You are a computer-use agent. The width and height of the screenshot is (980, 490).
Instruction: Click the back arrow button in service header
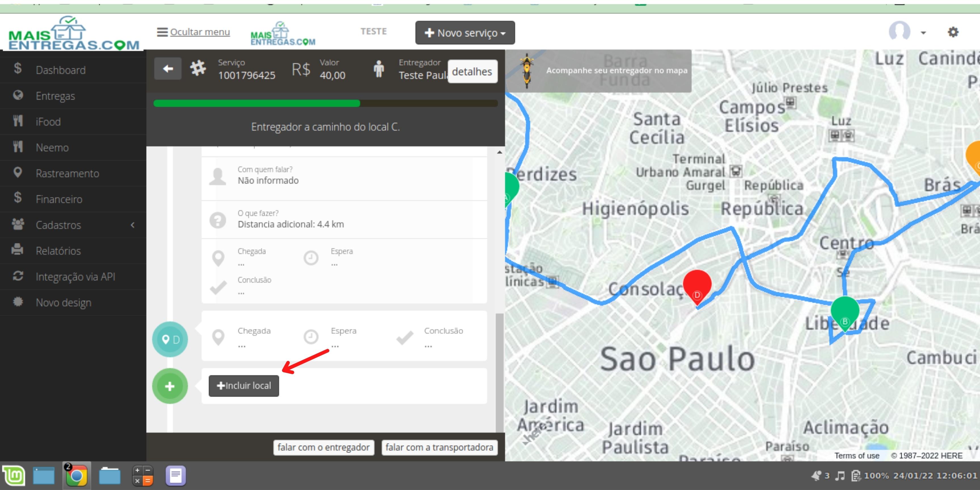coord(168,69)
